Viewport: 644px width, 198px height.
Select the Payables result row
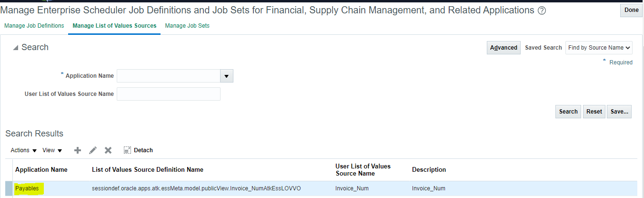click(x=321, y=188)
